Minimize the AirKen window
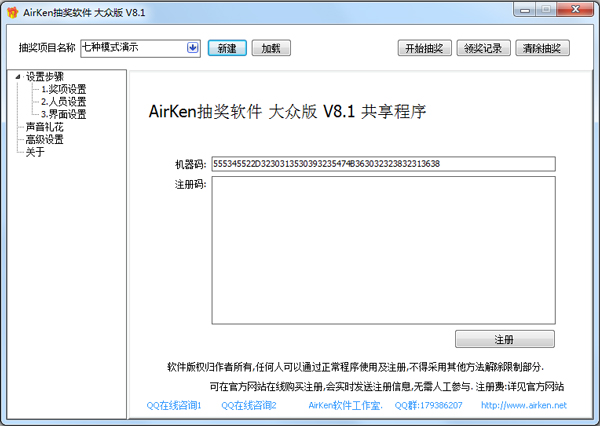The height and width of the screenshot is (426, 600). coord(525,10)
